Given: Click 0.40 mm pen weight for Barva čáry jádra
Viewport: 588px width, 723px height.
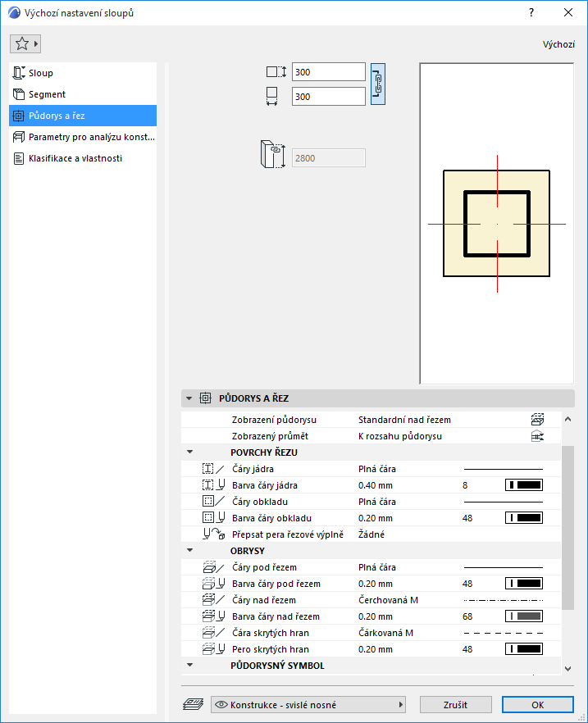Looking at the screenshot, I should 376,485.
